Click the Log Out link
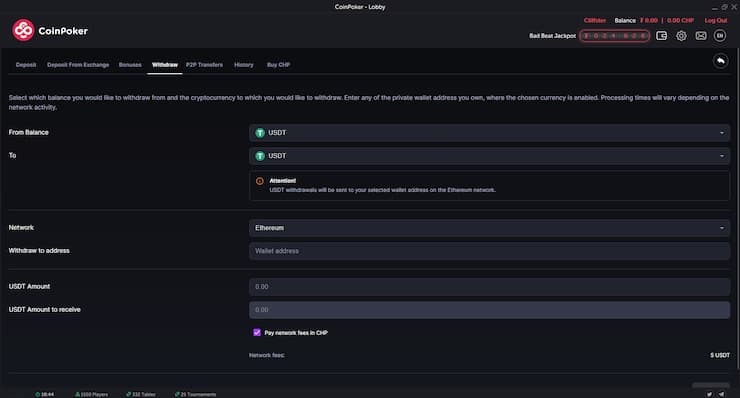This screenshot has height=398, width=740. [x=716, y=20]
